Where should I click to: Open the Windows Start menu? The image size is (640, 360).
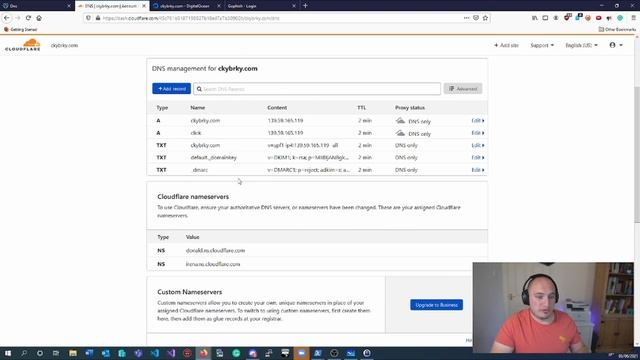8,353
